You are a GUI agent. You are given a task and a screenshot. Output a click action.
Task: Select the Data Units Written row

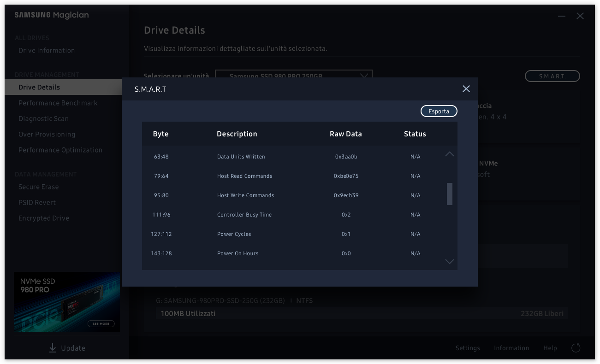click(293, 157)
